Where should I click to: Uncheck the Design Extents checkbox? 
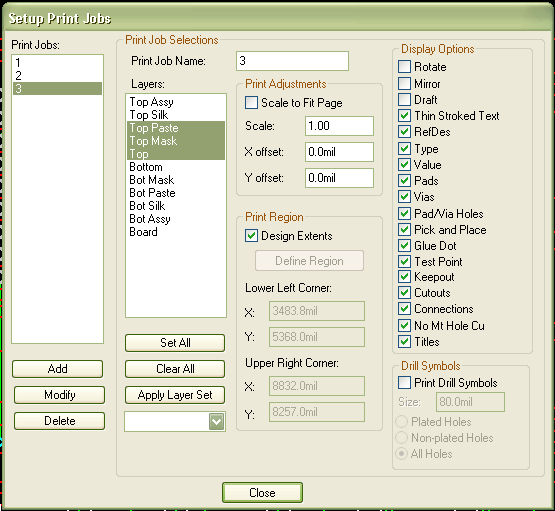[x=251, y=236]
